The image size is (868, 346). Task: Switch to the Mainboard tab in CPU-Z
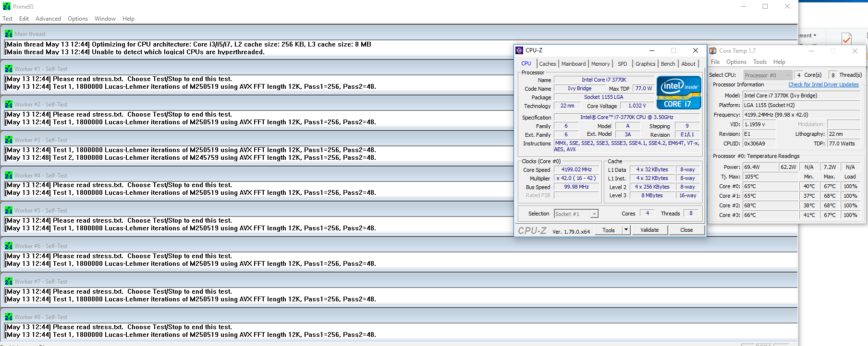(x=574, y=64)
